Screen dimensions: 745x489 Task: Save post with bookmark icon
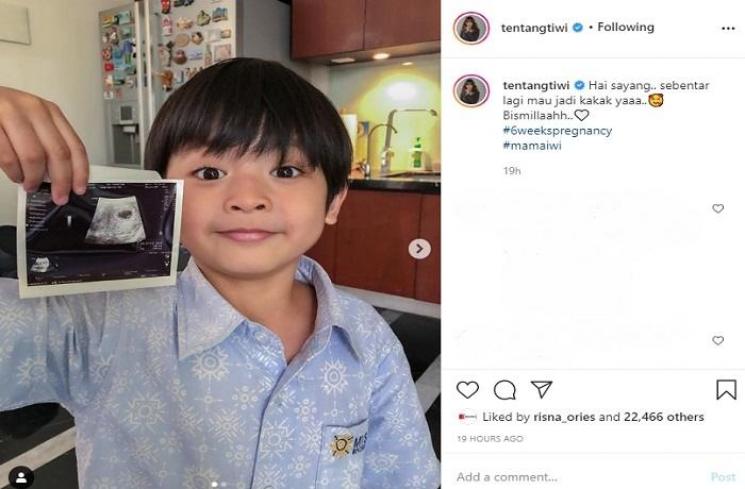(726, 390)
